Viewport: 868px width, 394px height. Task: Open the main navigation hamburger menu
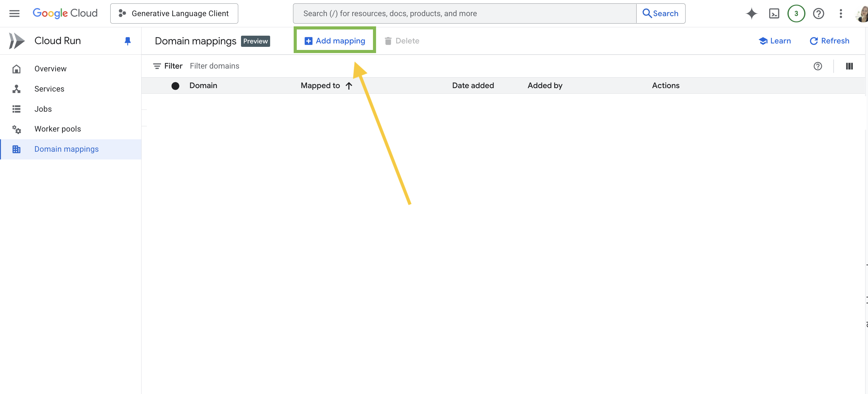click(14, 13)
